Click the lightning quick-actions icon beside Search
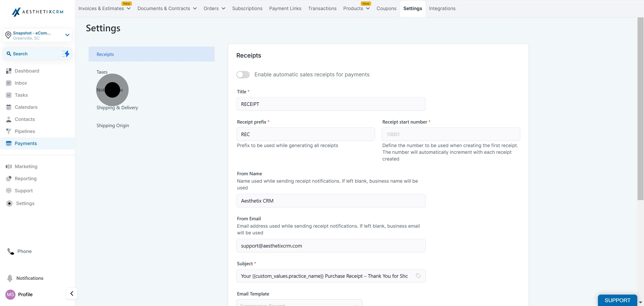 pyautogui.click(x=66, y=54)
